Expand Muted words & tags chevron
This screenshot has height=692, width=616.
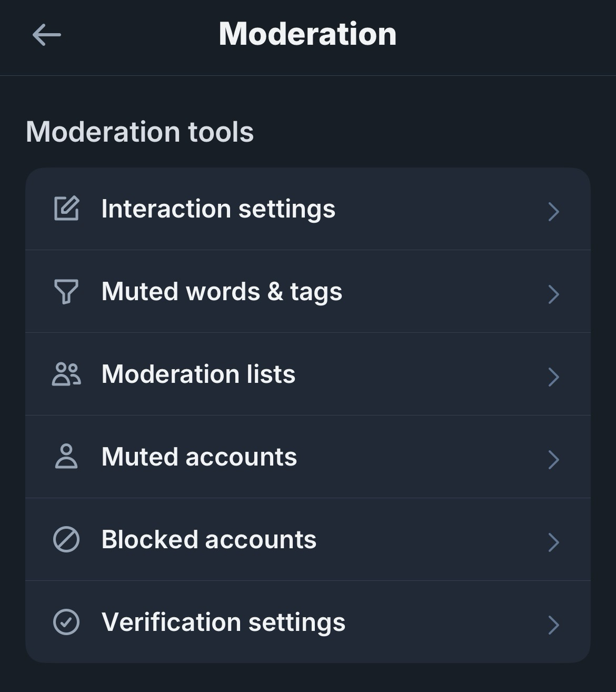(553, 294)
